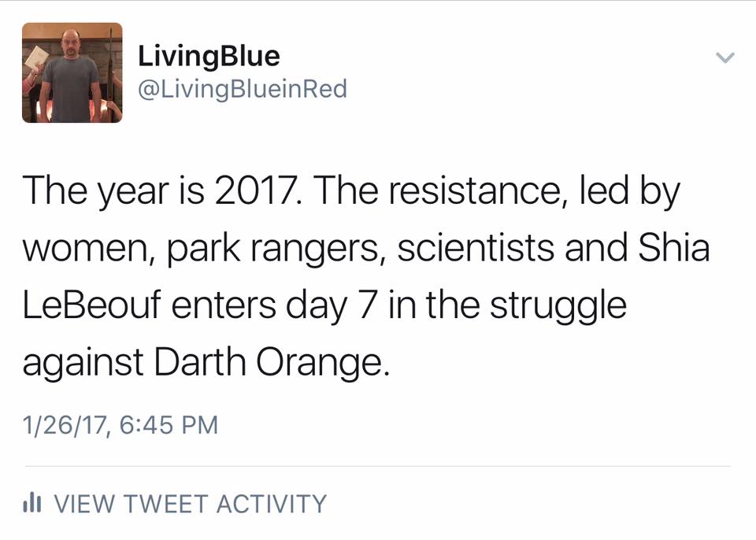Image resolution: width=756 pixels, height=540 pixels.
Task: Click the LivingBlue display name
Action: (x=209, y=57)
